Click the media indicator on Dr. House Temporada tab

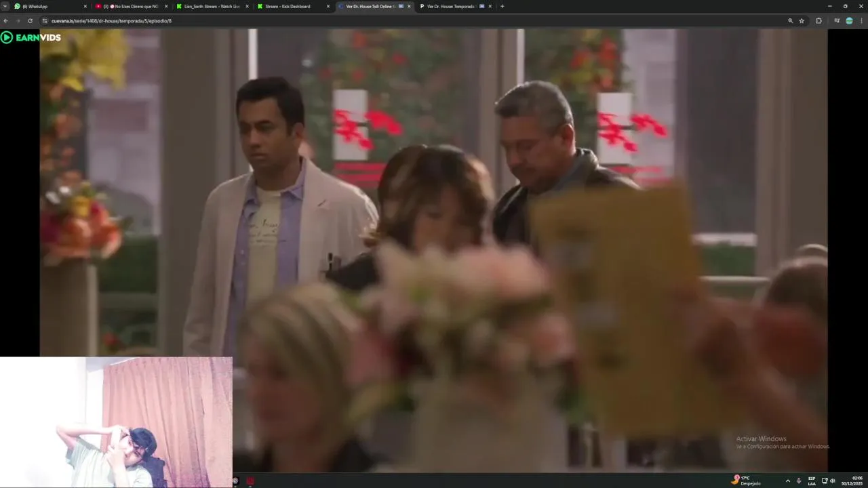[481, 6]
